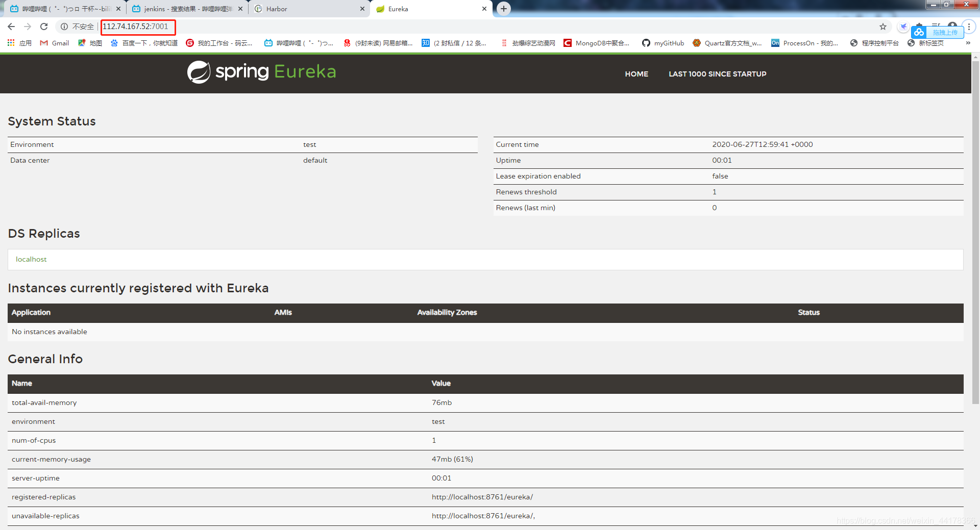The width and height of the screenshot is (980, 530).
Task: Select the Current time value 2020-06-27T12:59:41
Action: [763, 144]
